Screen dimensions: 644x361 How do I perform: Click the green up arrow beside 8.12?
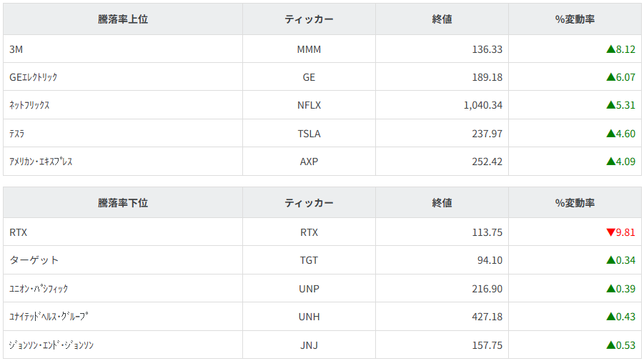[x=610, y=49]
